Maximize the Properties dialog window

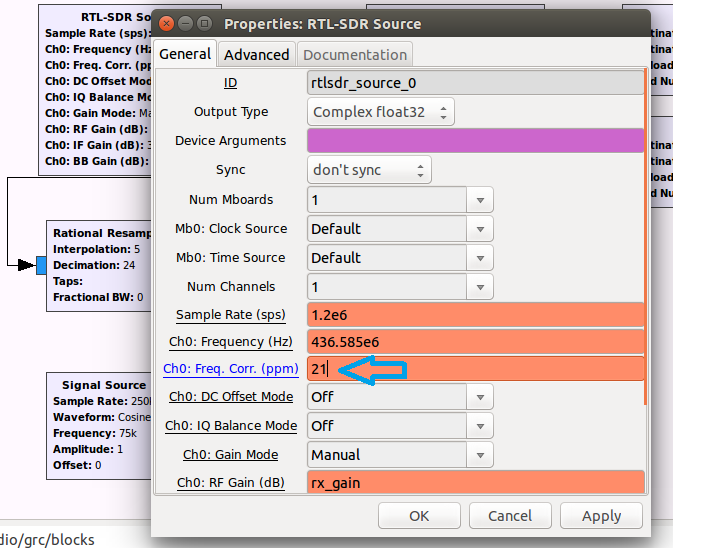tap(204, 23)
